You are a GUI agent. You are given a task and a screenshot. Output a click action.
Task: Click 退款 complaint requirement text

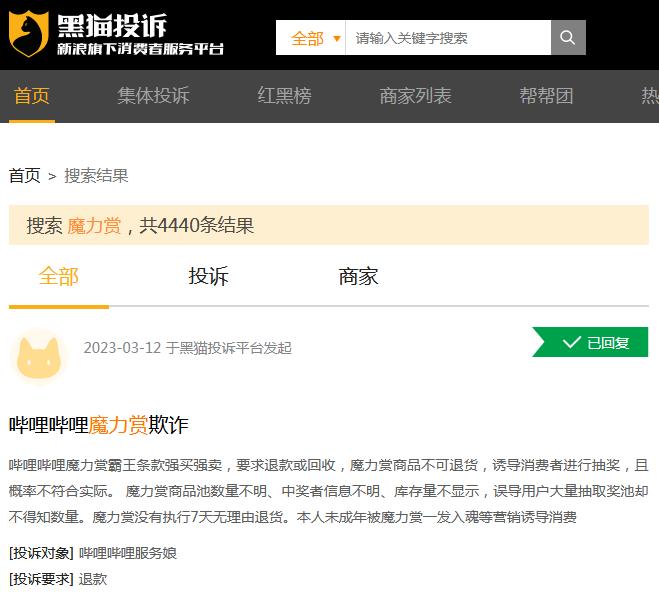click(93, 579)
